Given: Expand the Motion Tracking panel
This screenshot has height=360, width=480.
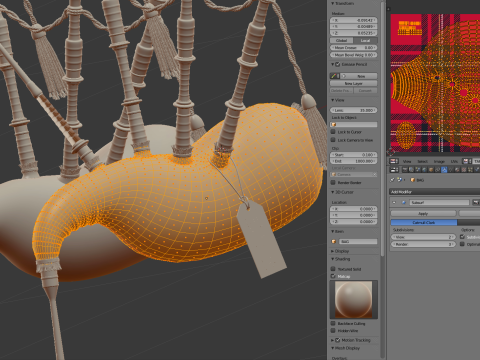Looking at the screenshot, I should click(332, 340).
